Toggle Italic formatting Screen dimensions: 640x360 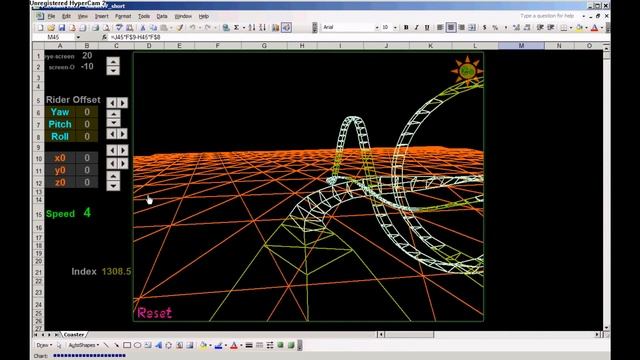click(x=416, y=27)
